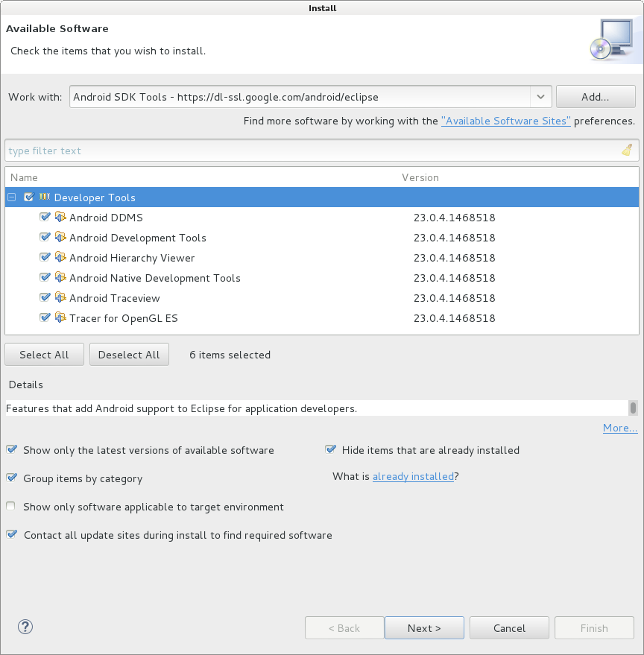This screenshot has height=655, width=644.
Task: Select the Android Traceview row label
Action: (115, 298)
